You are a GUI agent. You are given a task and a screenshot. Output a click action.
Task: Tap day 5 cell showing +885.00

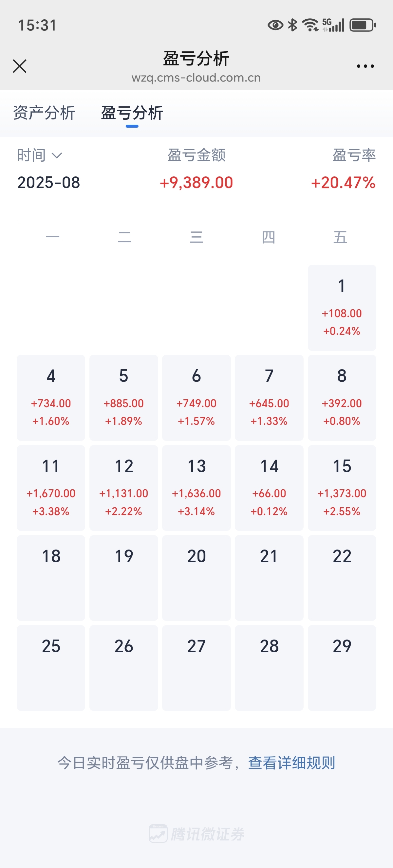pos(124,398)
